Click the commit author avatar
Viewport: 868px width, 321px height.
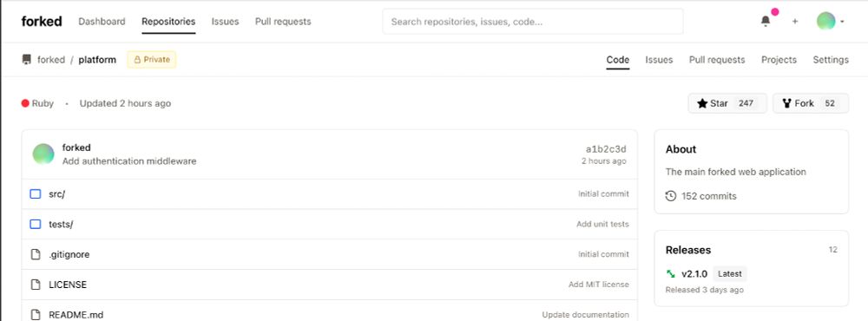(43, 154)
